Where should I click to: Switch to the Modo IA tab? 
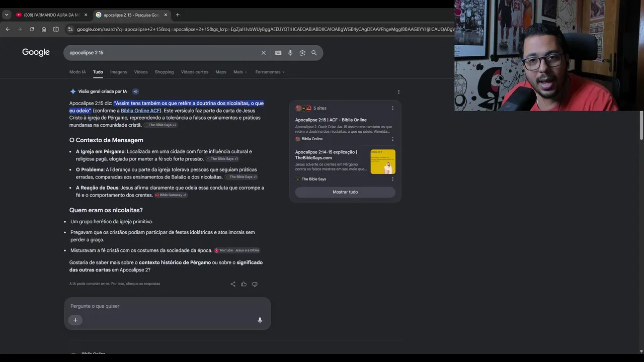(77, 72)
